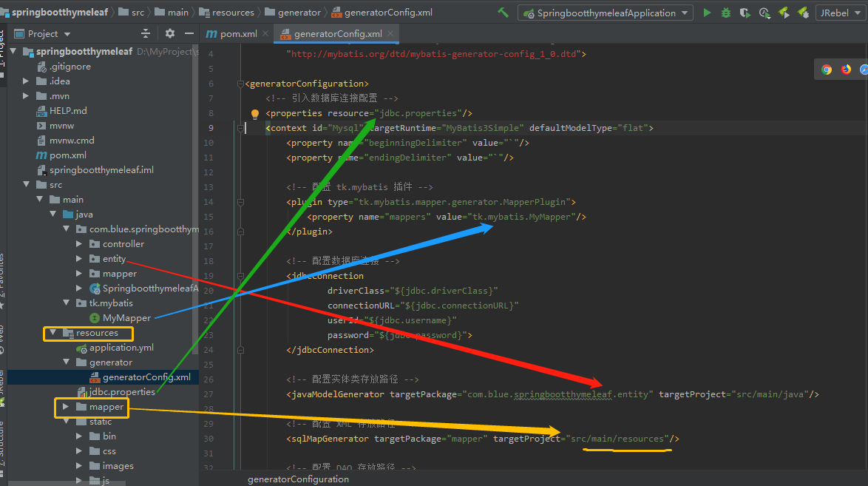Collapse the main folder
Screen dimensions: 868x486
(x=39, y=200)
